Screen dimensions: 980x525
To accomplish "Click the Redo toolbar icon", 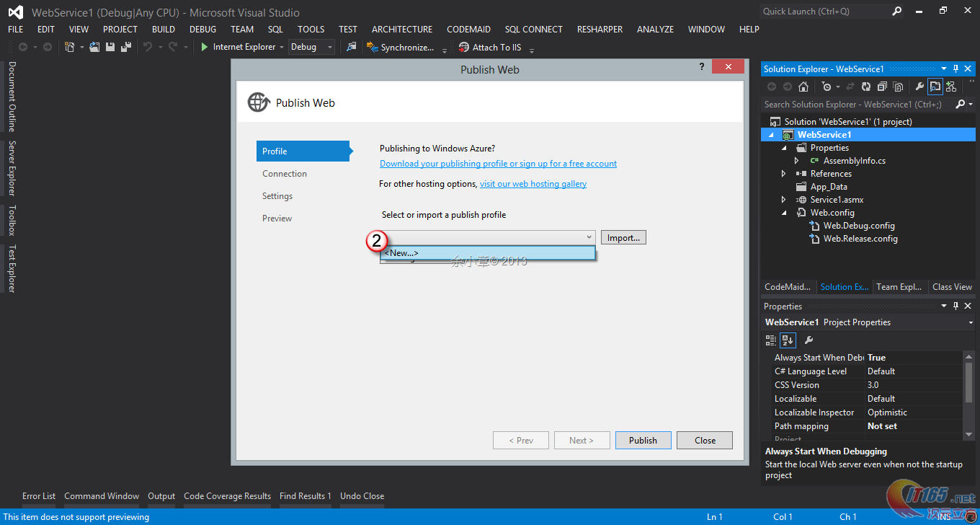I will coord(172,47).
